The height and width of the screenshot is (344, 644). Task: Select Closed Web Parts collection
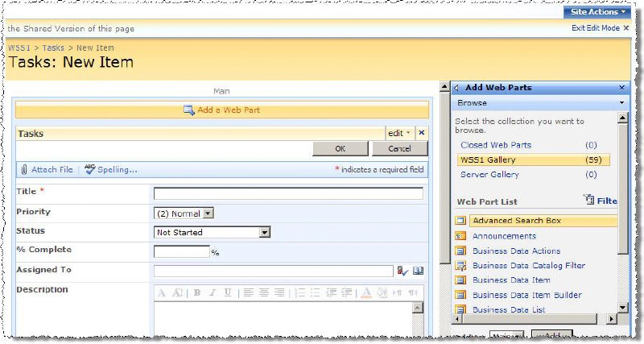pos(496,145)
